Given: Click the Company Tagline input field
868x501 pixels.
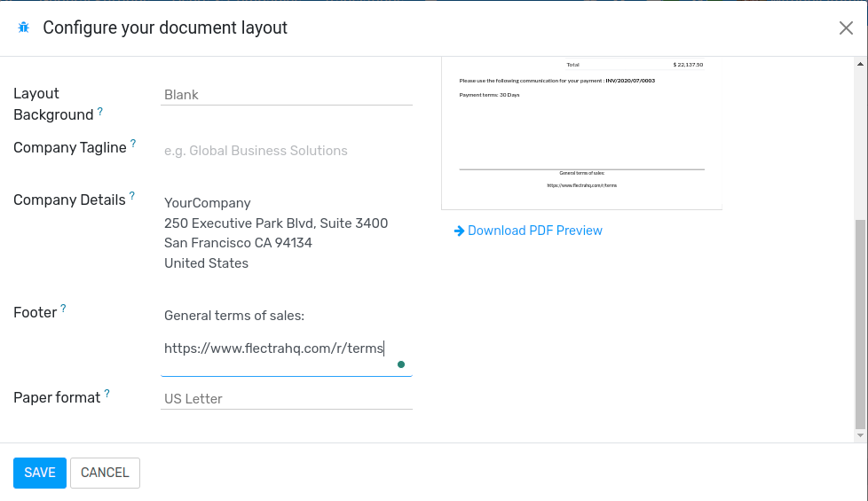Looking at the screenshot, I should (286, 151).
